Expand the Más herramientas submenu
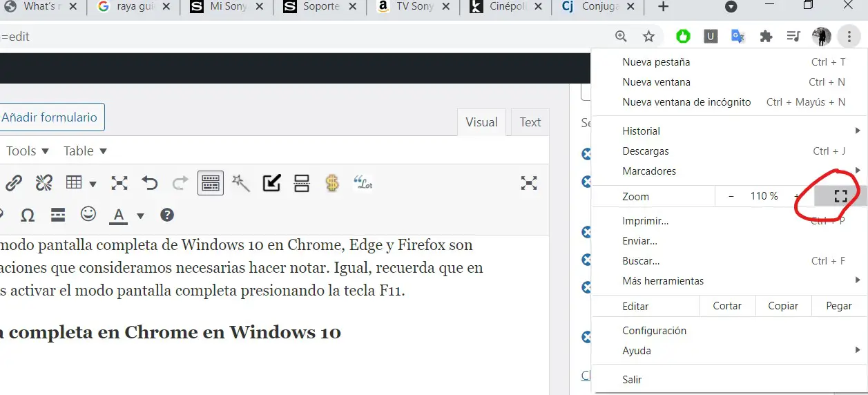Viewport: 868px width, 395px height. pos(729,282)
